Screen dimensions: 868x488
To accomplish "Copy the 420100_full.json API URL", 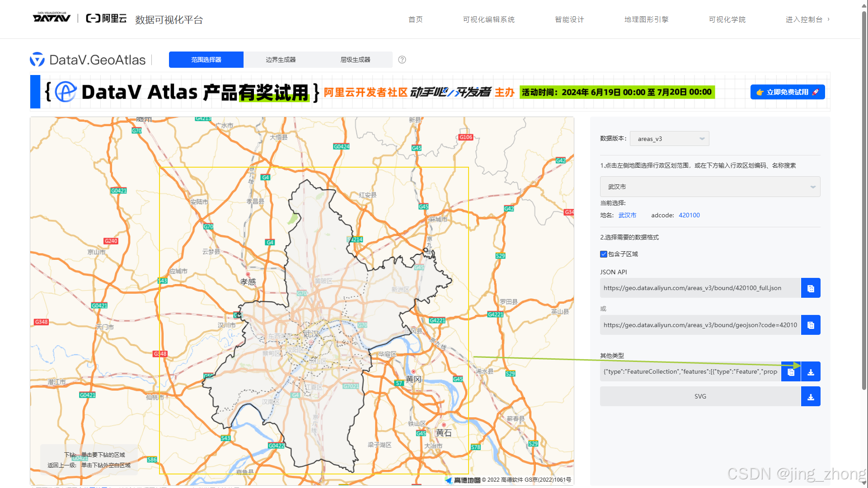I will click(811, 288).
